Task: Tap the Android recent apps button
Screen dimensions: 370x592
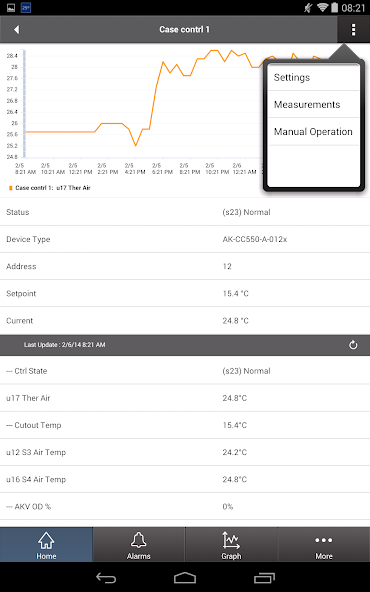Action: tap(264, 578)
